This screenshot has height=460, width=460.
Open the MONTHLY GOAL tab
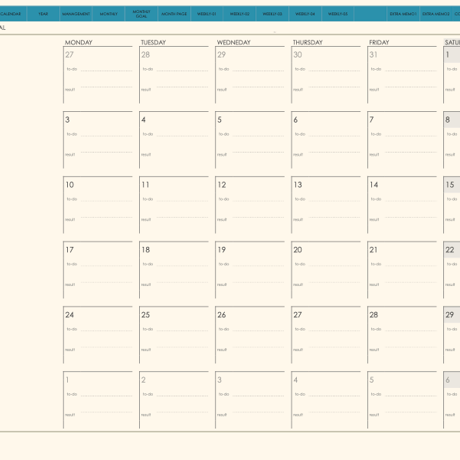pyautogui.click(x=141, y=14)
